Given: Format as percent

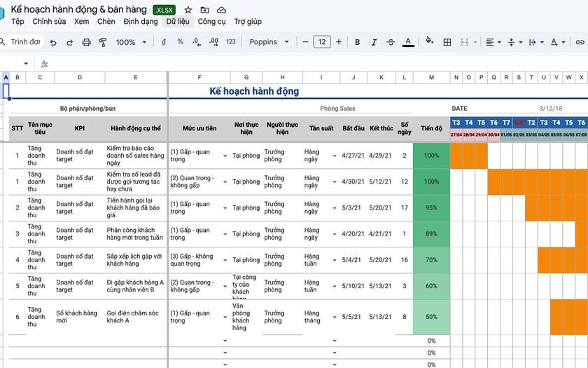Looking at the screenshot, I should click(x=181, y=41).
